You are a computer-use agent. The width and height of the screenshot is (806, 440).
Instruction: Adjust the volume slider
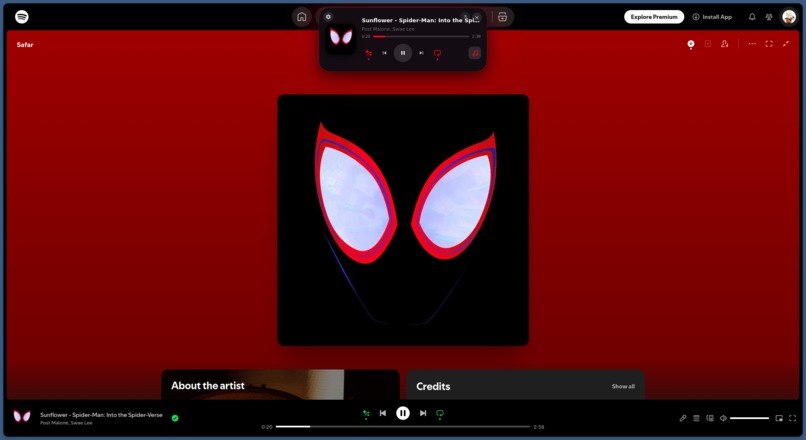click(x=749, y=418)
